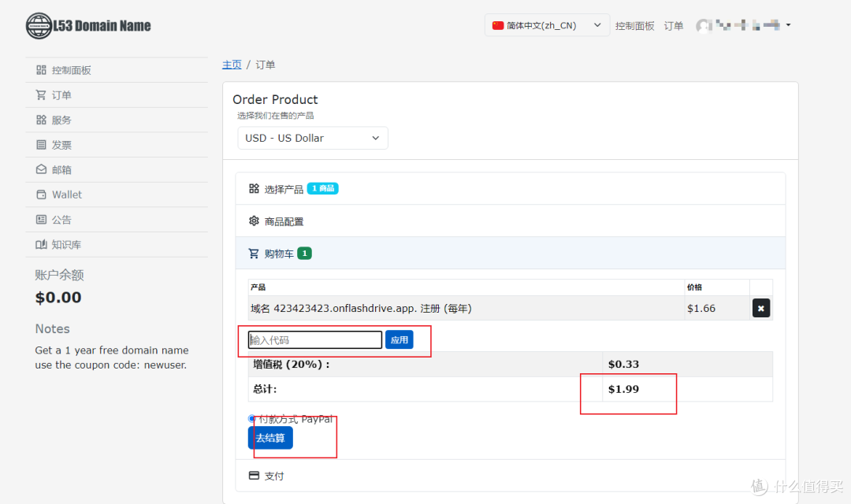Click the 控制面板 dashboard icon in sidebar

pos(41,70)
